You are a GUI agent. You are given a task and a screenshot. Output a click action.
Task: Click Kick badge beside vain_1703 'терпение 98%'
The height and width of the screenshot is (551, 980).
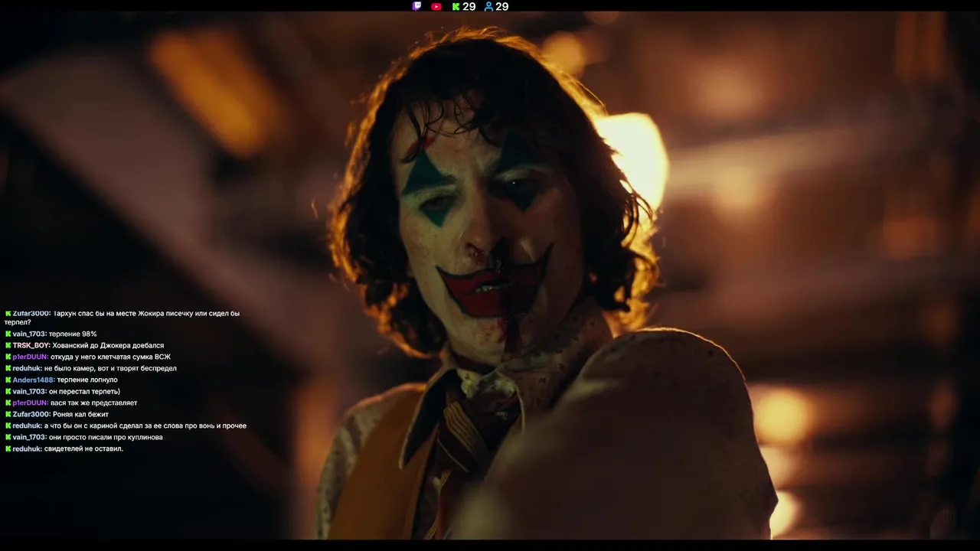tap(8, 334)
